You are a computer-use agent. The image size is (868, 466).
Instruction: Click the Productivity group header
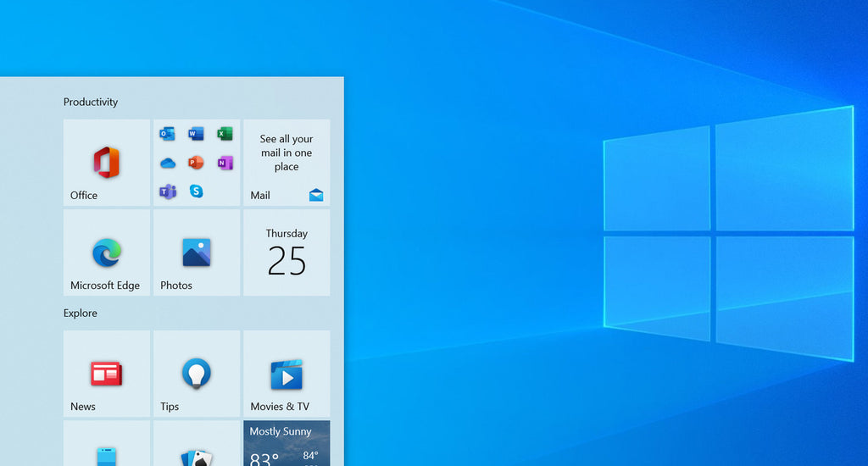91,103
